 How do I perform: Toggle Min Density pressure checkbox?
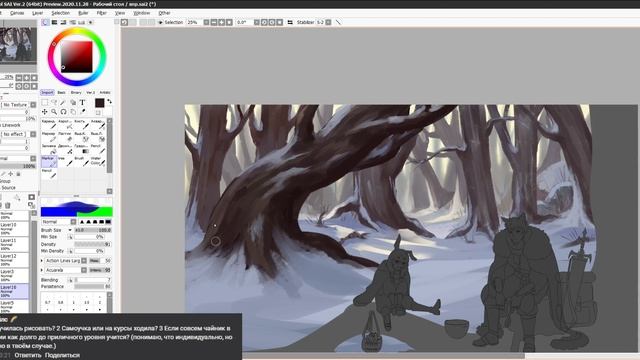[x=70, y=251]
